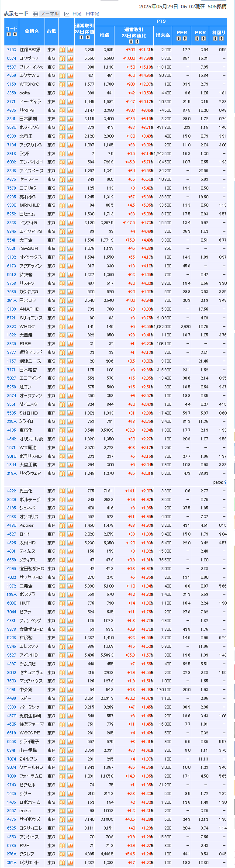Click the book icon in the cotta row

(62, 93)
